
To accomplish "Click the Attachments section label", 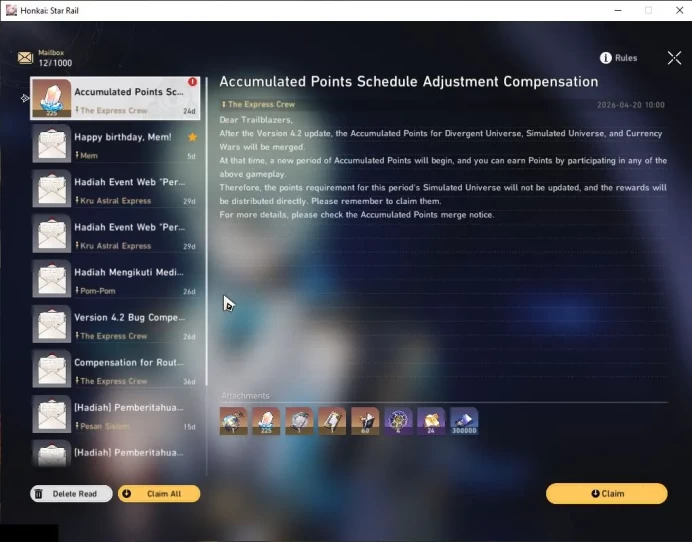I will coord(245,396).
